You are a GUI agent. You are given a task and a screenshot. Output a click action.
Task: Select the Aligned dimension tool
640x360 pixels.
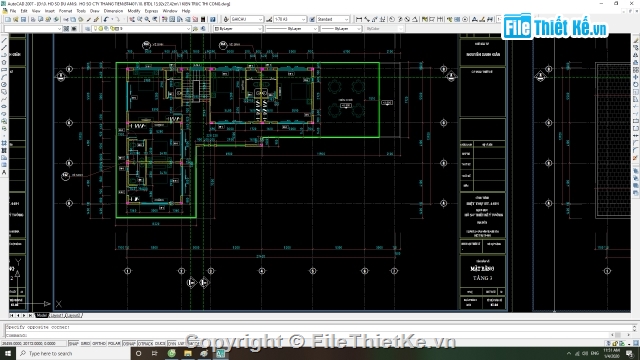(367, 19)
